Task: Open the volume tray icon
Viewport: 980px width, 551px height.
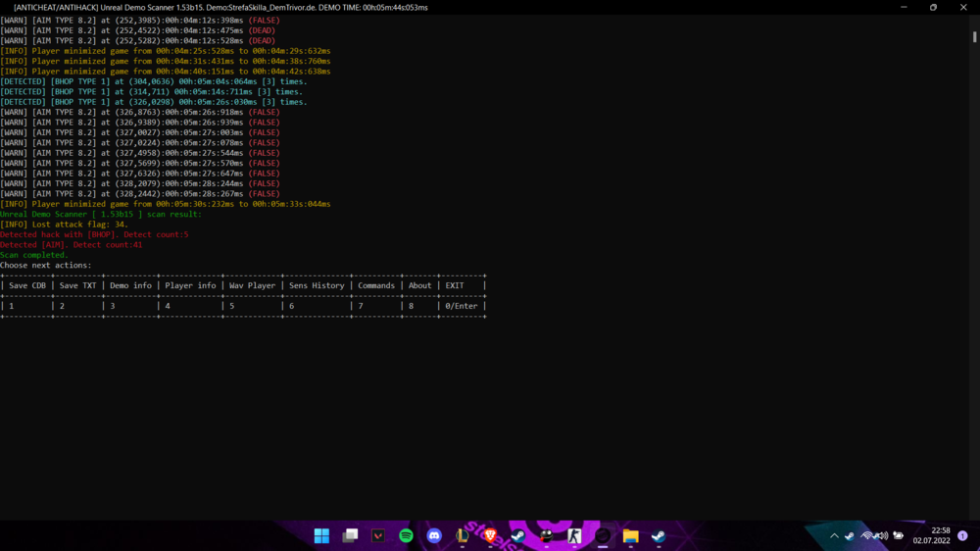Action: [882, 536]
